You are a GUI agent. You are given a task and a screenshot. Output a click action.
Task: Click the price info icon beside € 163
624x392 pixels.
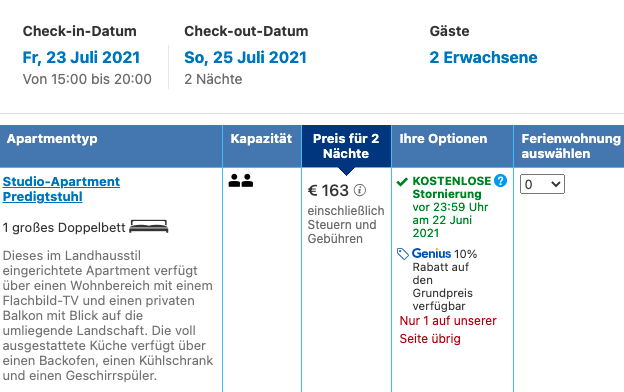tap(360, 190)
